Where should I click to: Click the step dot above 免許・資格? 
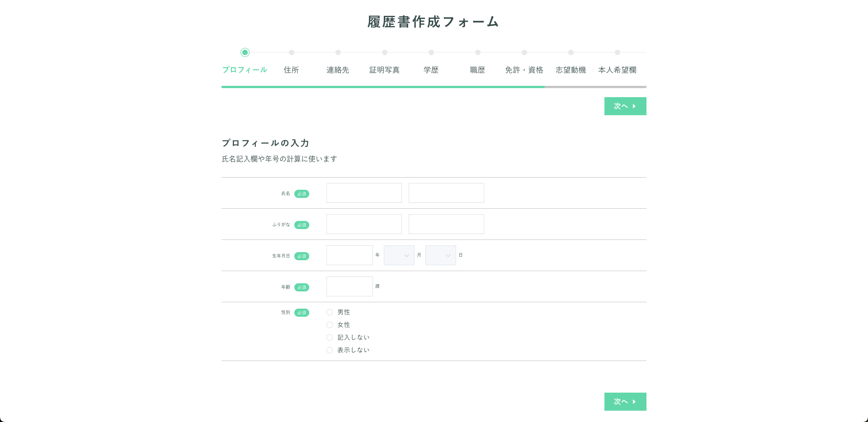(x=524, y=52)
